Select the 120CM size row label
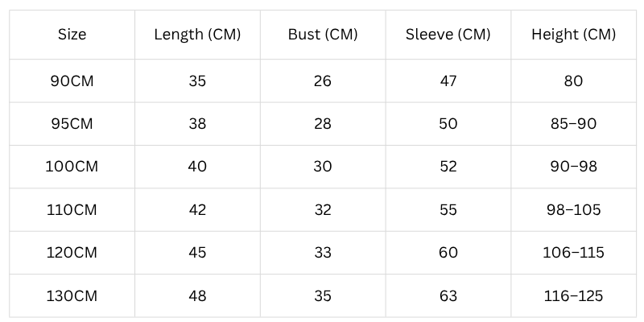 click(x=72, y=253)
